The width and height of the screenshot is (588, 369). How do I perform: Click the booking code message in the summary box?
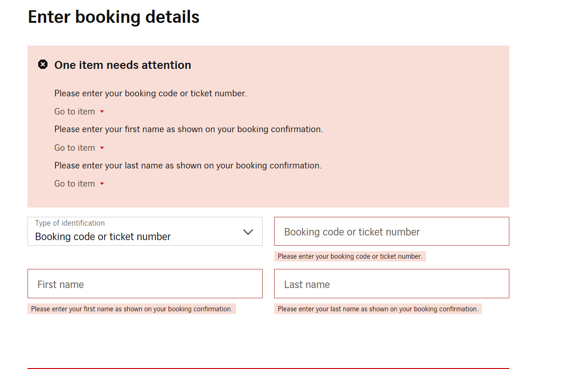[x=150, y=94]
